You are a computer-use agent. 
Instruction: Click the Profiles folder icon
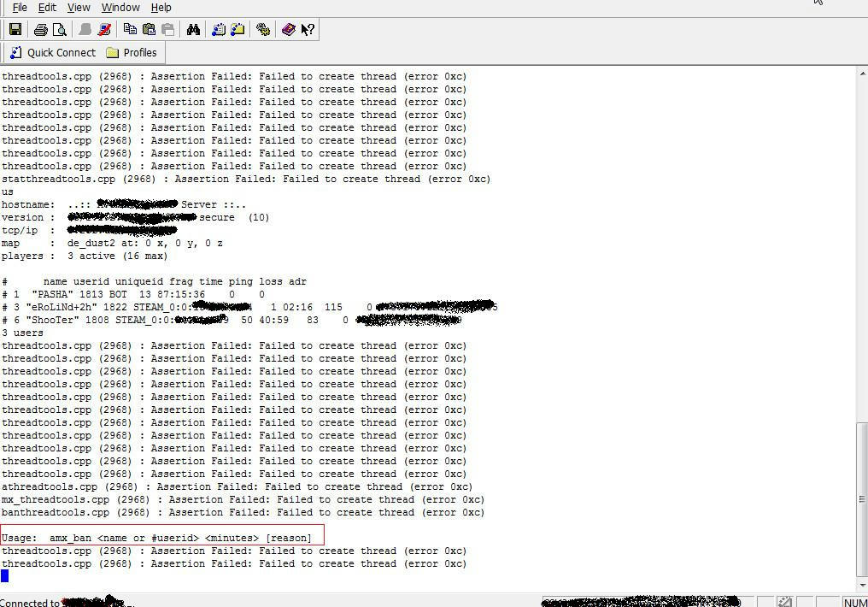click(113, 53)
